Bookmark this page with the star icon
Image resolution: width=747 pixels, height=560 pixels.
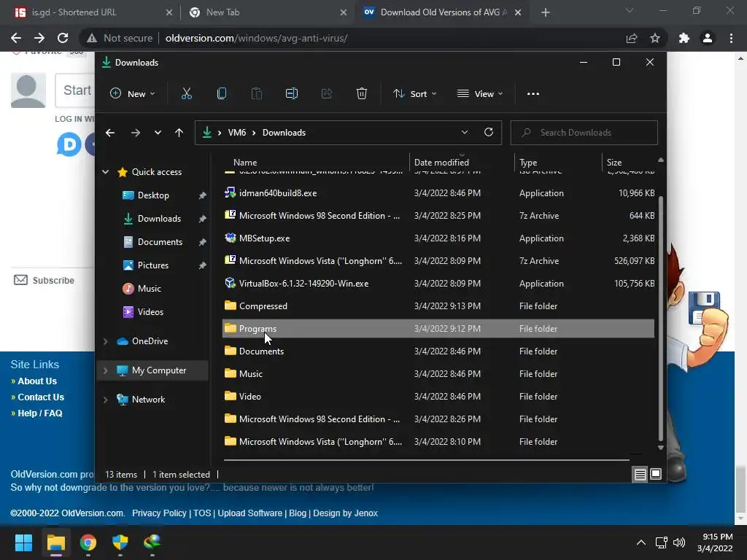pyautogui.click(x=655, y=38)
